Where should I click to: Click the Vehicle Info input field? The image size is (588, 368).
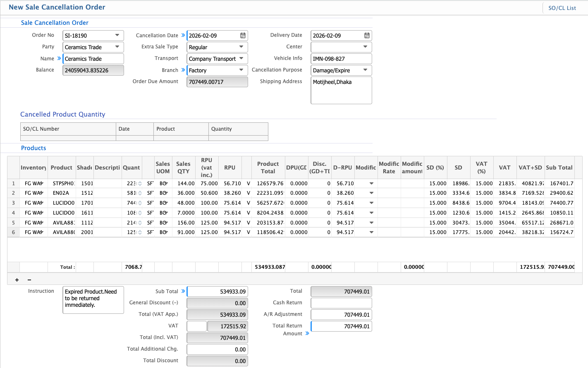click(341, 59)
